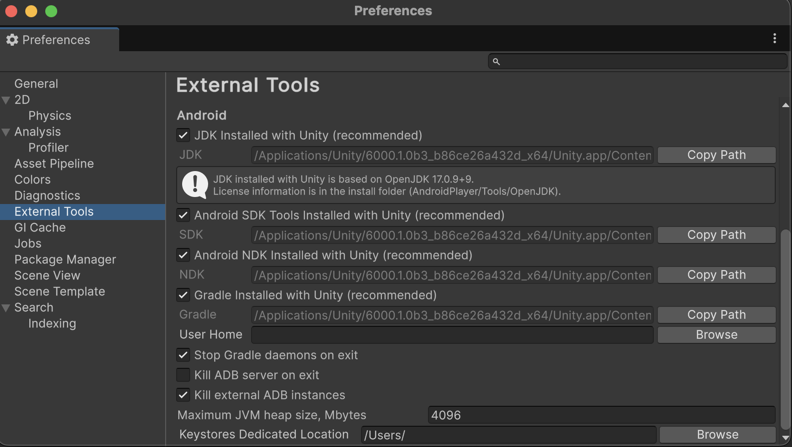Uncheck Gradle Installed with Unity

pos(183,295)
